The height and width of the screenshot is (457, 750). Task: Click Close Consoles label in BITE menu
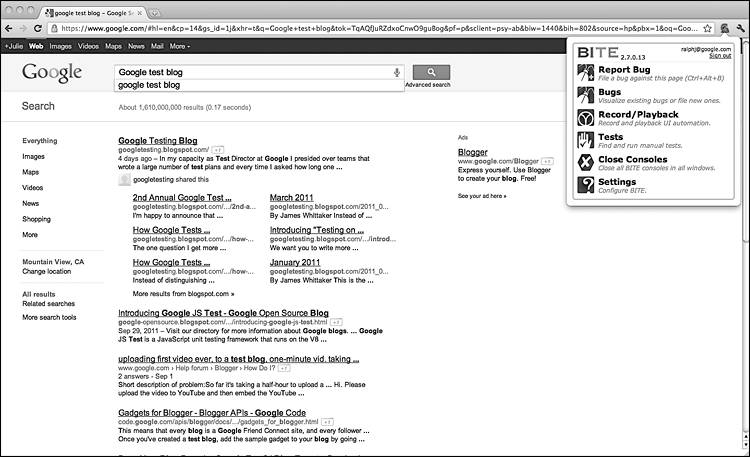click(633, 159)
